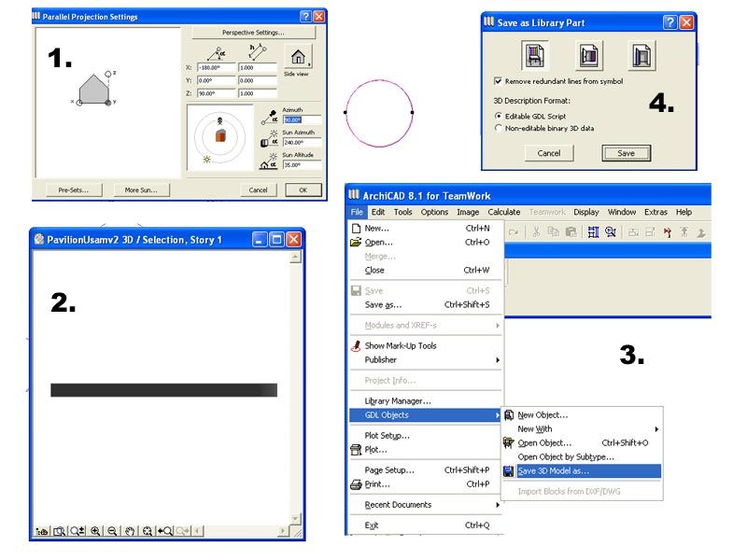This screenshot has width=747, height=560.
Task: Click Save in Save as Library Part
Action: pyautogui.click(x=626, y=153)
